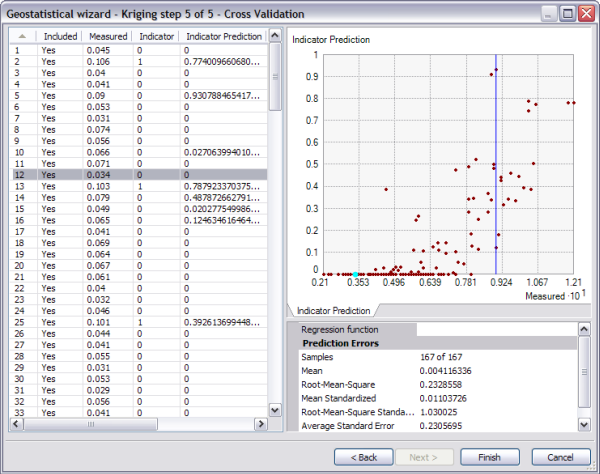The width and height of the screenshot is (600, 474).
Task: Click the value 1.030025
Action: 439,412
